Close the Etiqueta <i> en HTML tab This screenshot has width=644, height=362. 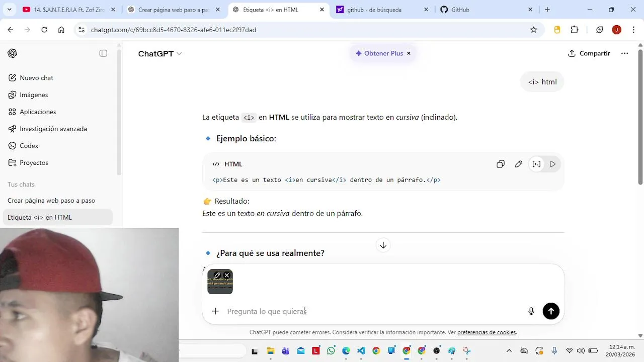(x=322, y=10)
